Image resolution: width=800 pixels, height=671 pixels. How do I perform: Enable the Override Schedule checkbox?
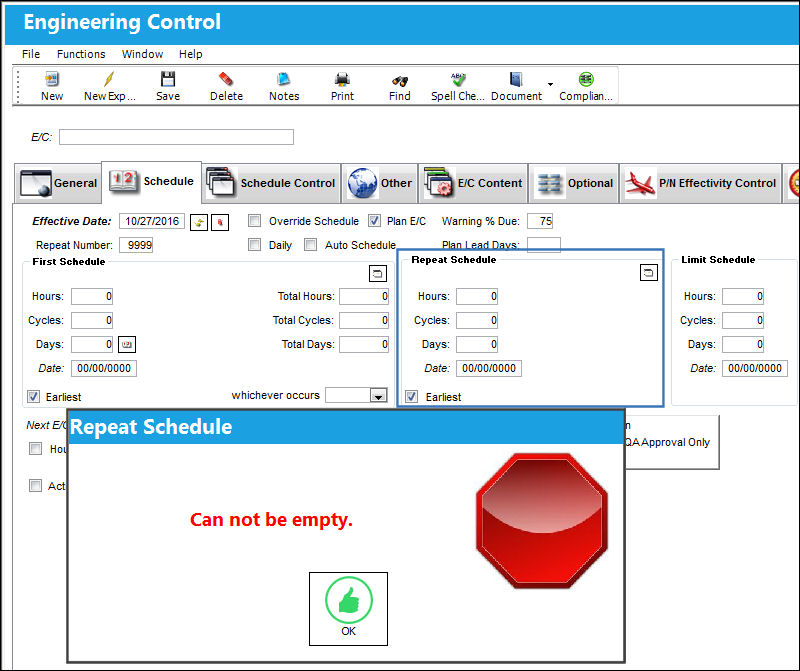click(x=254, y=221)
